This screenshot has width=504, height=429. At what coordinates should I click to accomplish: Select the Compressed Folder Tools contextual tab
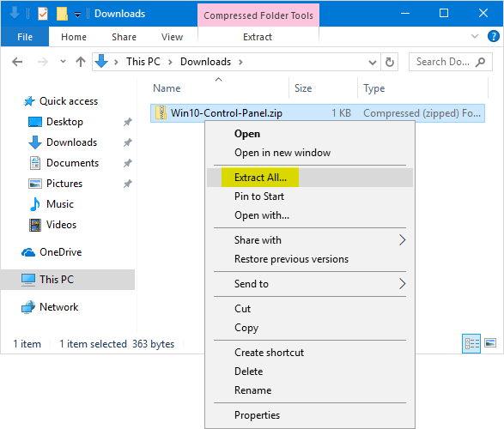258,15
